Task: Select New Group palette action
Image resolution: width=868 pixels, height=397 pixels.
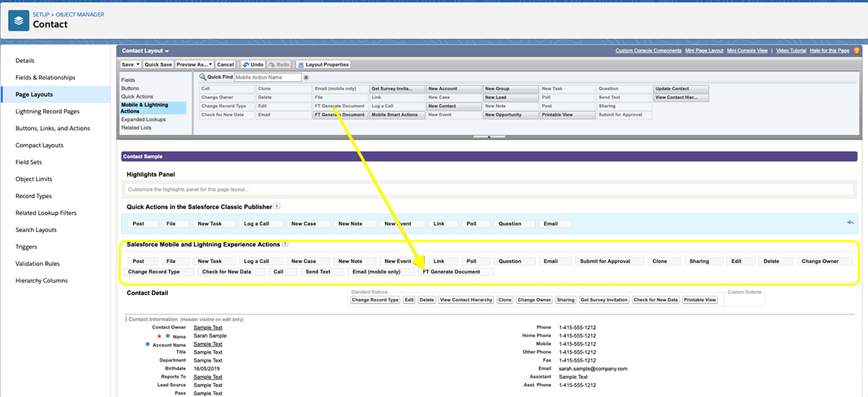Action: (x=511, y=89)
